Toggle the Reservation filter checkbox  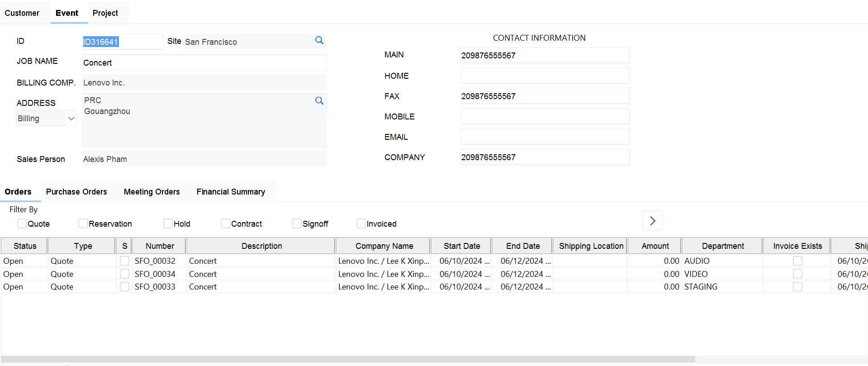pos(83,223)
